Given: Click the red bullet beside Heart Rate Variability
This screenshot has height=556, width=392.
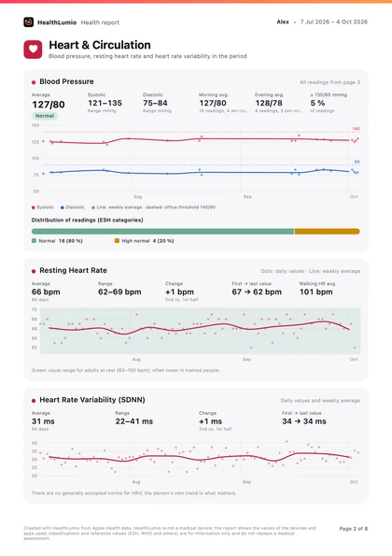Looking at the screenshot, I should pos(34,401).
